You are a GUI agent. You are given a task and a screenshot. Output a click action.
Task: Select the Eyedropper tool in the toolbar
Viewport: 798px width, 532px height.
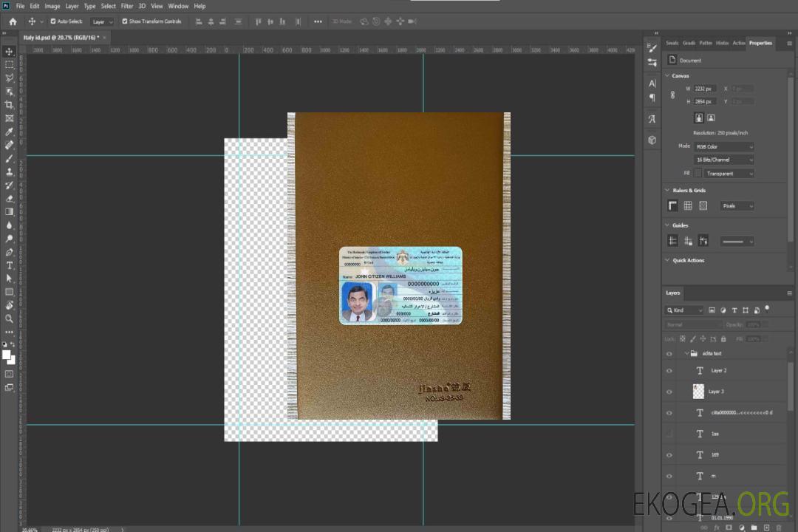10,132
